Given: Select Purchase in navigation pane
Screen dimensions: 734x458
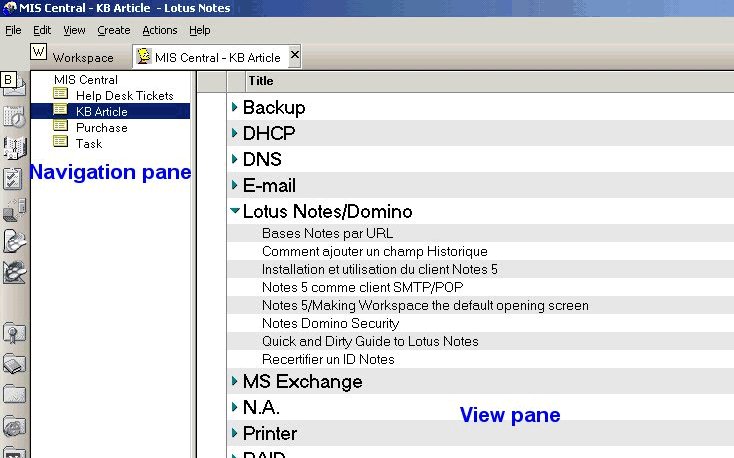Looking at the screenshot, I should point(102,127).
